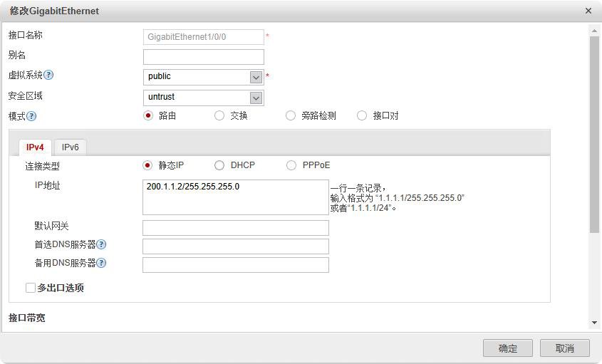Screen dimensions: 602x364
Task: Open the 虚拟系统 public dropdown
Action: tap(256, 77)
